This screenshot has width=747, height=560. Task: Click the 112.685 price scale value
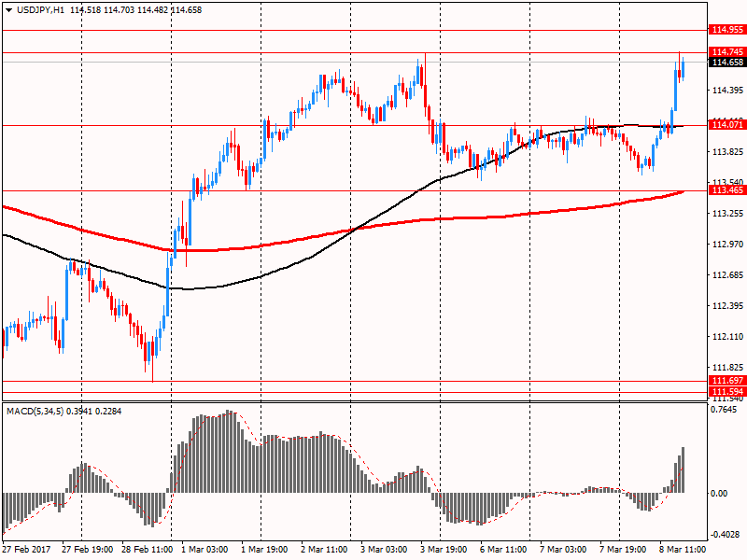click(x=727, y=274)
